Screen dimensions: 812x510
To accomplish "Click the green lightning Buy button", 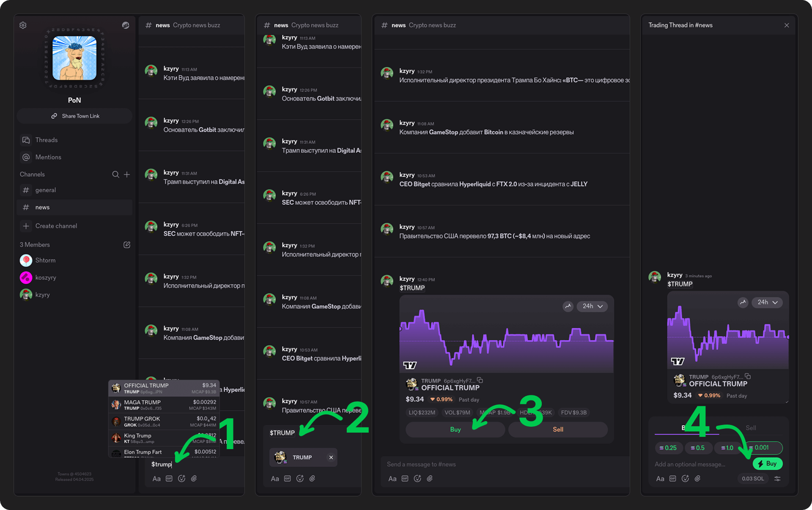I will coord(768,464).
